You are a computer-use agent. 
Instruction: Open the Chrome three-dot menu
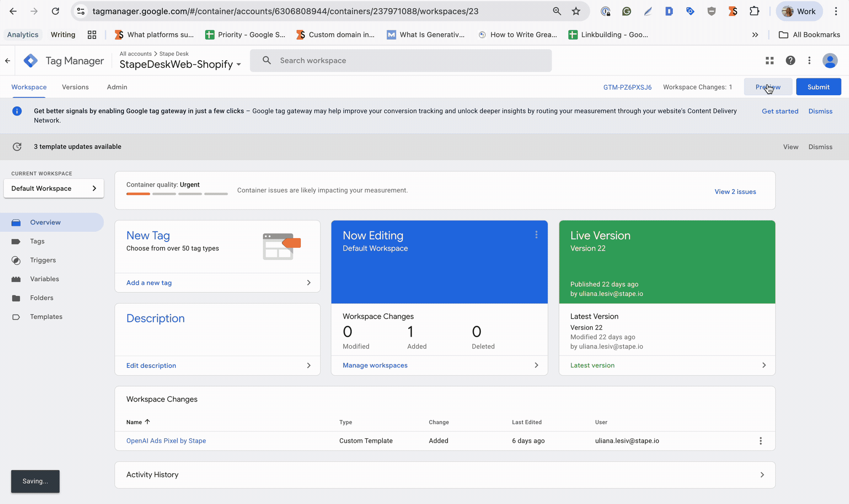click(x=836, y=11)
